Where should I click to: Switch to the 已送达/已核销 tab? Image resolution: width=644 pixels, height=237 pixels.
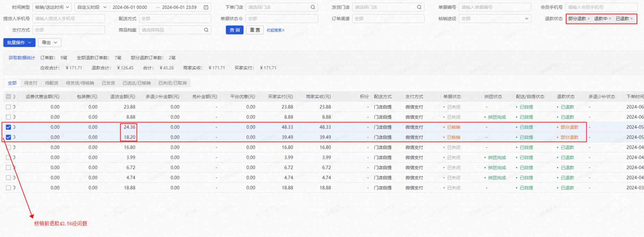click(137, 83)
